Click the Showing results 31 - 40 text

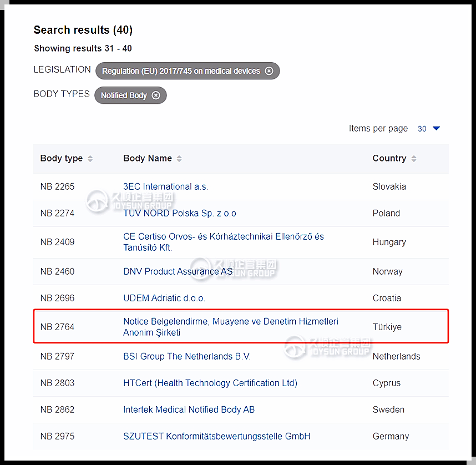coord(83,48)
